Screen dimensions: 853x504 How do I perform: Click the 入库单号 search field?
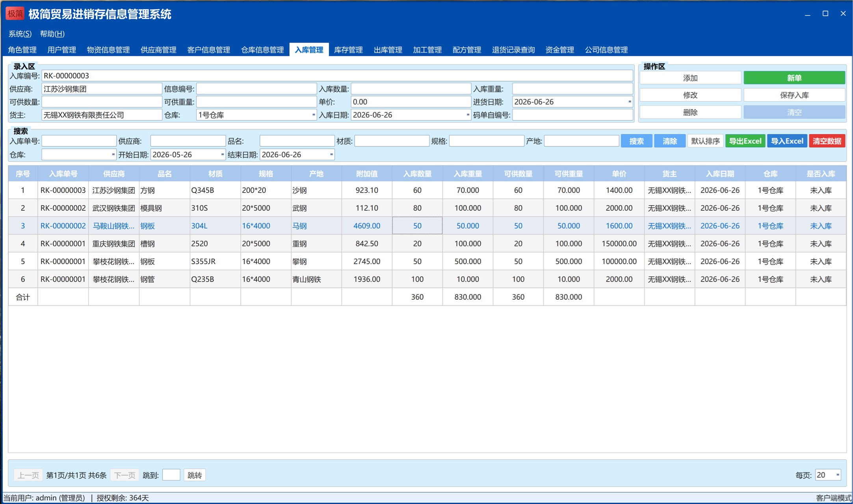(x=79, y=141)
